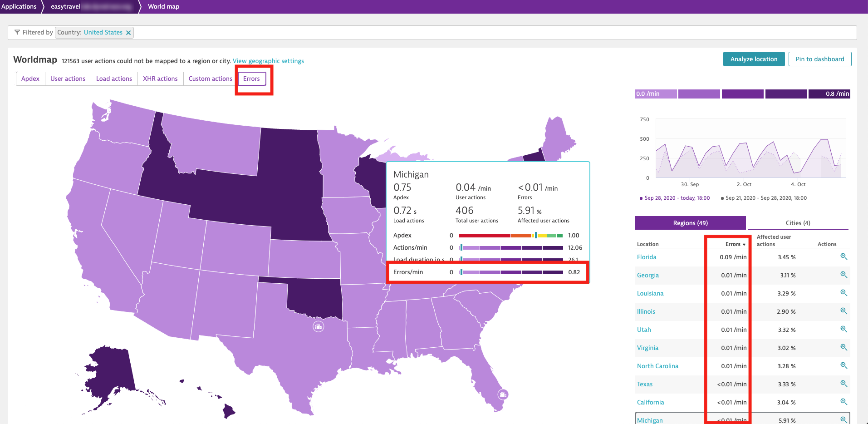
Task: Click the Affected user actions column header
Action: [774, 241]
